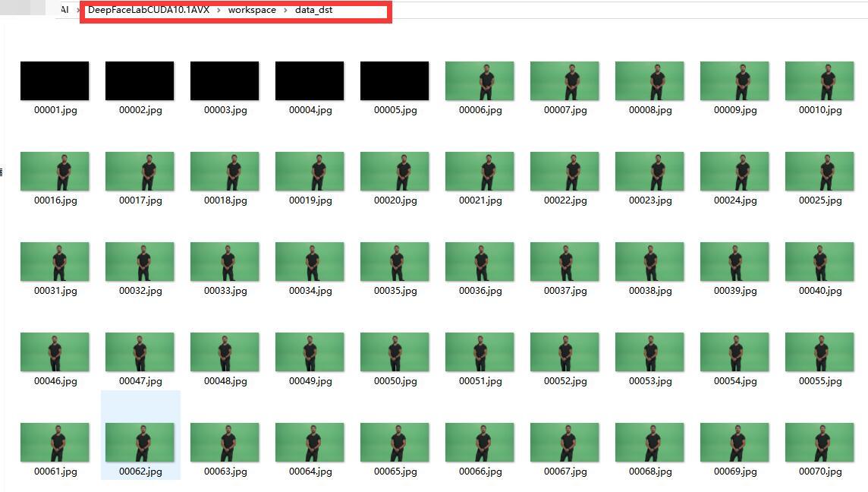
Task: Click the 00001.jpg file name label
Action: click(55, 109)
